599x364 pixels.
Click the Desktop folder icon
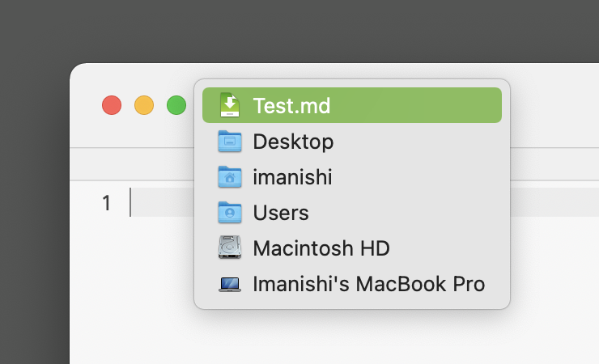[230, 142]
